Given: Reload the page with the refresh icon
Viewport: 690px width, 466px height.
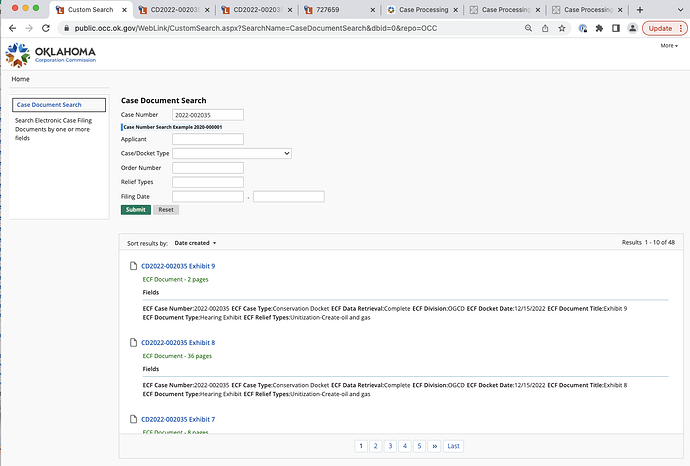Looking at the screenshot, I should click(46, 28).
